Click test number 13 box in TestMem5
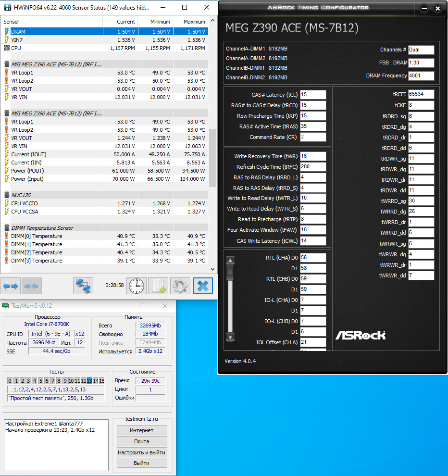 (89, 381)
